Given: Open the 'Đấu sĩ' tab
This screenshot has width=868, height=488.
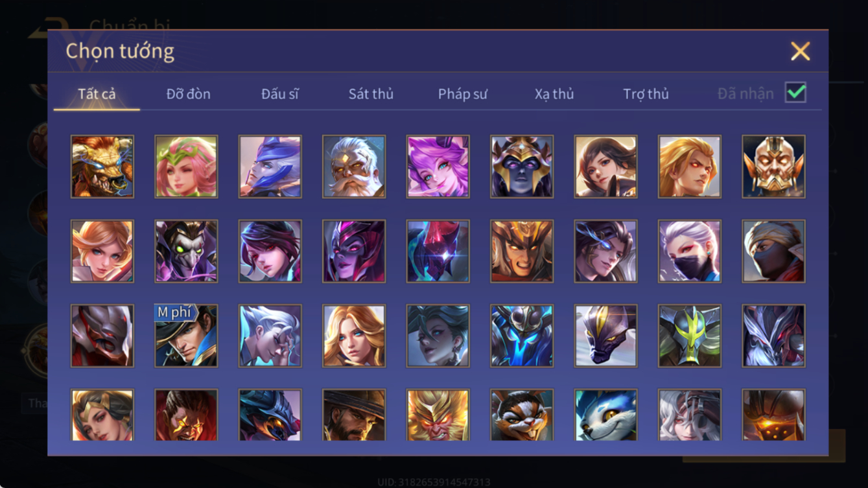Looking at the screenshot, I should 280,94.
